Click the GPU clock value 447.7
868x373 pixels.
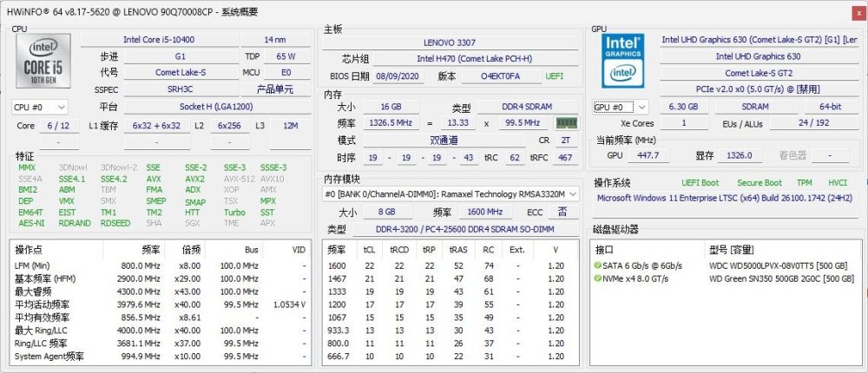[x=648, y=155]
